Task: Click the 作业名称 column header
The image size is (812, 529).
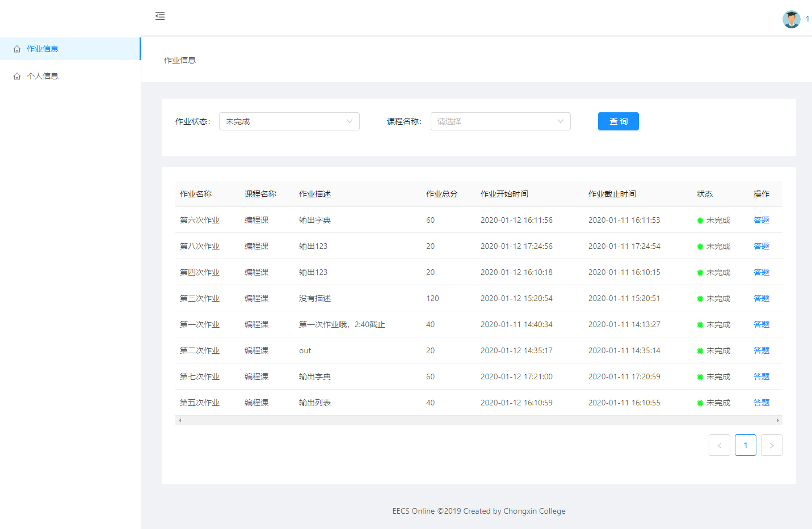Action: [196, 194]
